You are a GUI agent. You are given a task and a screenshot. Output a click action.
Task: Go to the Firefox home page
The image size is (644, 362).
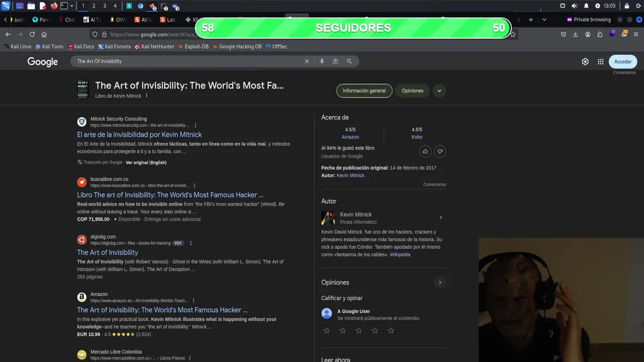(x=44, y=34)
